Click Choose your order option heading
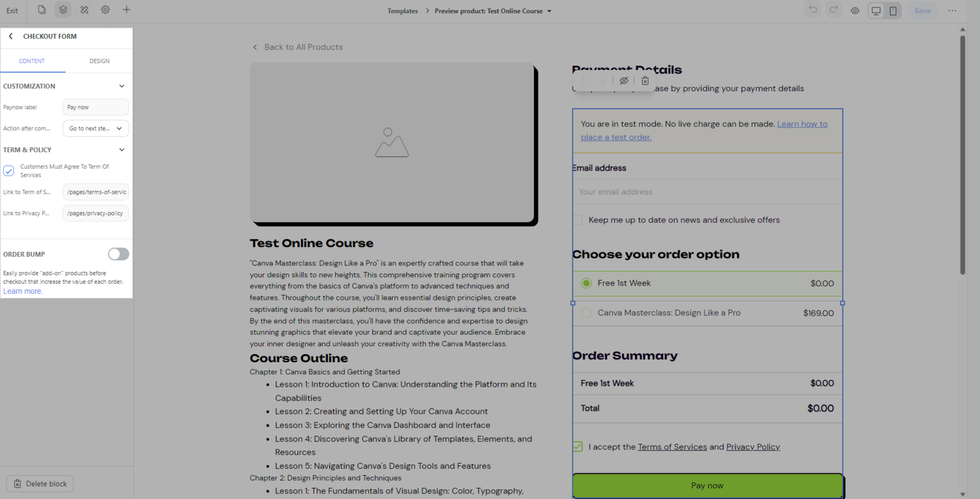Image resolution: width=980 pixels, height=499 pixels. pos(655,254)
